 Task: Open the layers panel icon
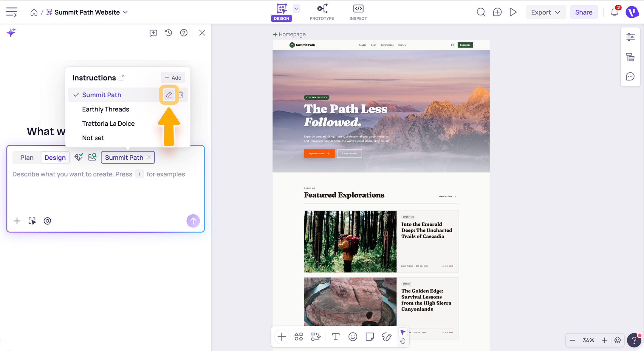630,57
